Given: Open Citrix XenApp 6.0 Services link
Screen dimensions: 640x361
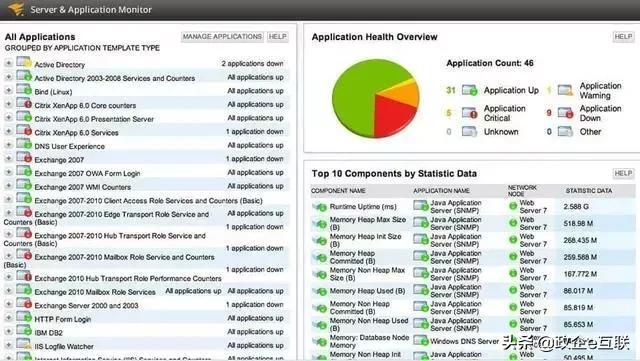Looking at the screenshot, I should [76, 133].
